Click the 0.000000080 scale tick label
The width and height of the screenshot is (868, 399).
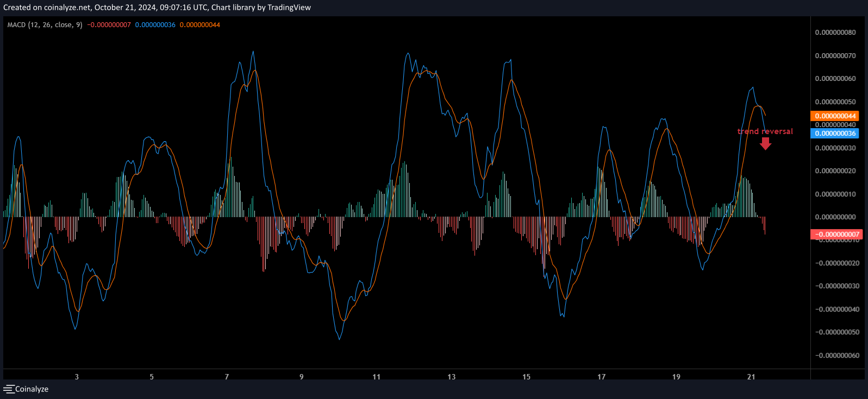pyautogui.click(x=835, y=33)
